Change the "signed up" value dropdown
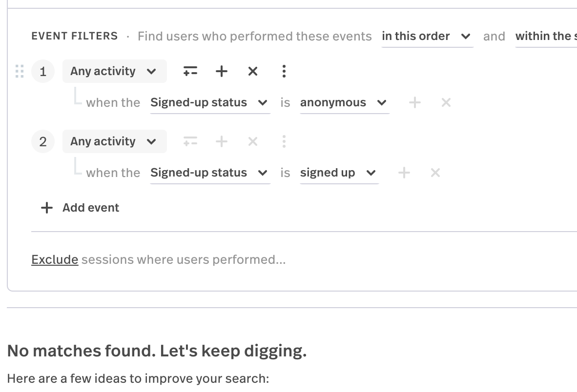The image size is (577, 392). point(338,173)
